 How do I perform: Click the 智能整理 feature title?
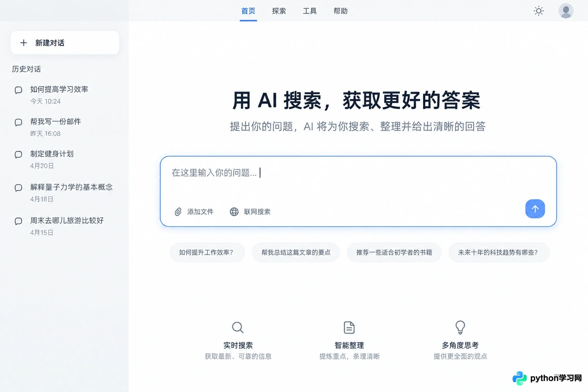[x=349, y=345]
